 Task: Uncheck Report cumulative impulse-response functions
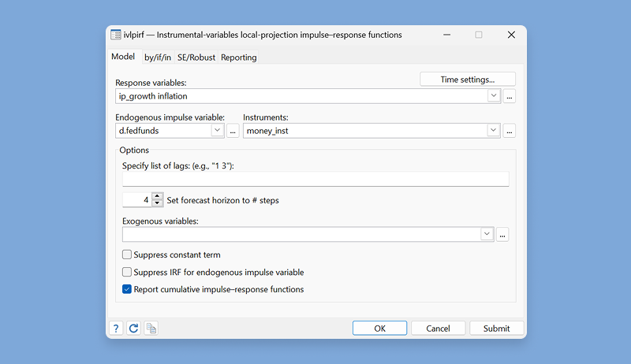tap(127, 289)
